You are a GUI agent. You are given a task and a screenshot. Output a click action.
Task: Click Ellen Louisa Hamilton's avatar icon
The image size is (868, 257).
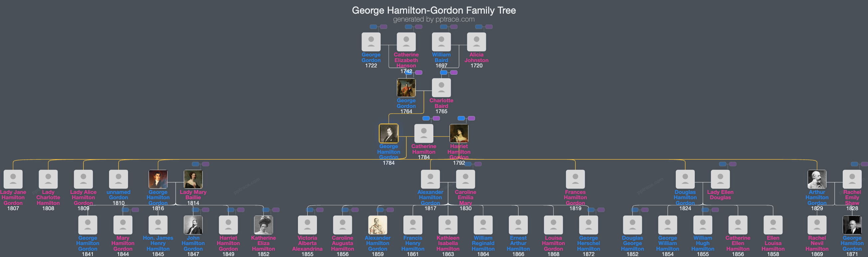[773, 225]
